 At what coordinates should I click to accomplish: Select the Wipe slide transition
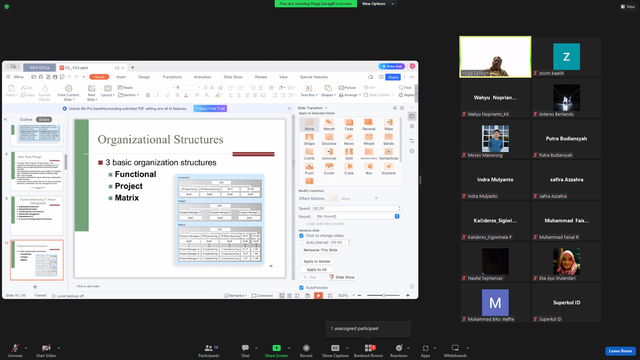pyautogui.click(x=389, y=124)
